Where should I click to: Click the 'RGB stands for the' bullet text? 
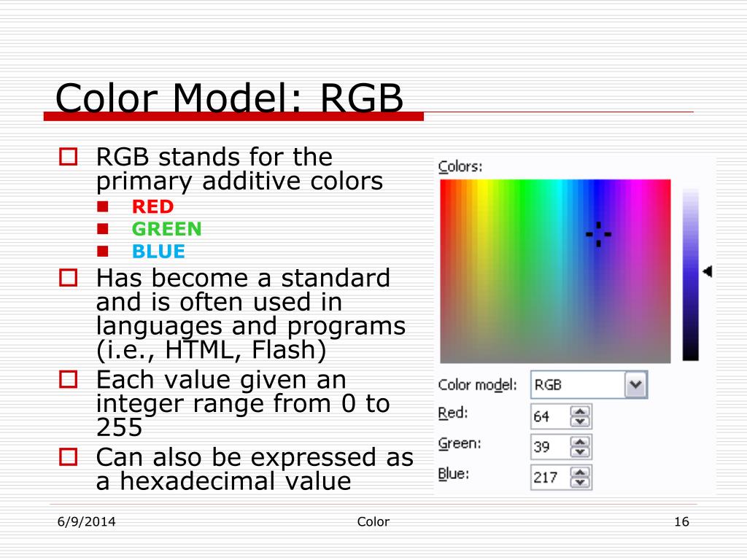click(214, 157)
